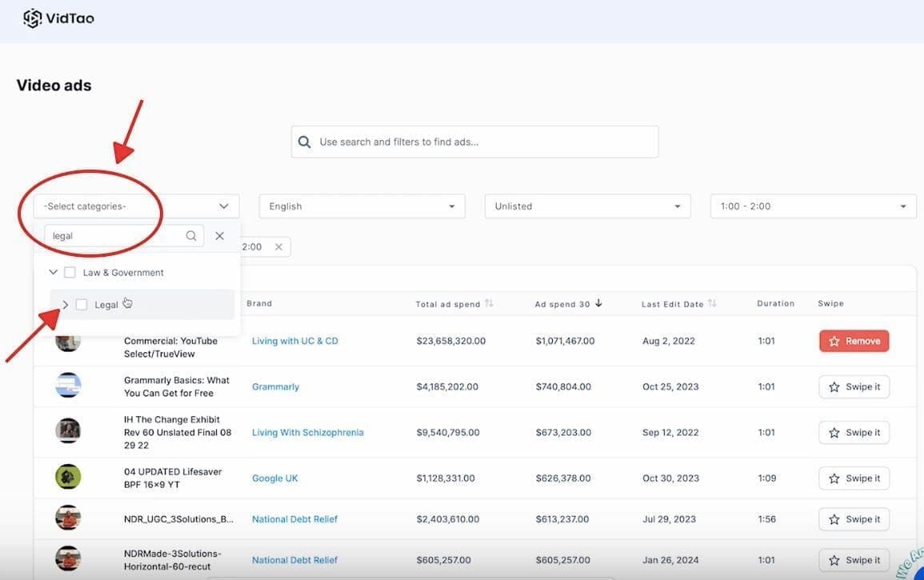Sort by Ad spend 30 down arrow
Viewport: 924px width, 580px height.
(x=598, y=304)
